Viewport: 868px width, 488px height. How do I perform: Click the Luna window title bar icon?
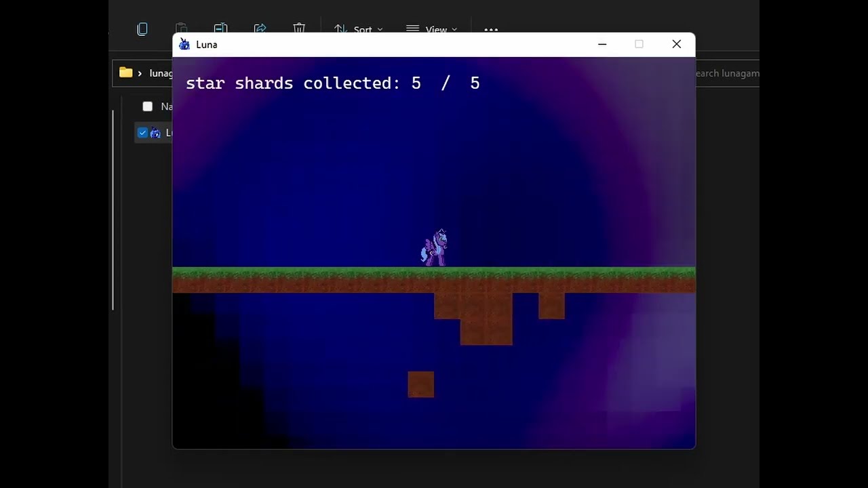(184, 45)
